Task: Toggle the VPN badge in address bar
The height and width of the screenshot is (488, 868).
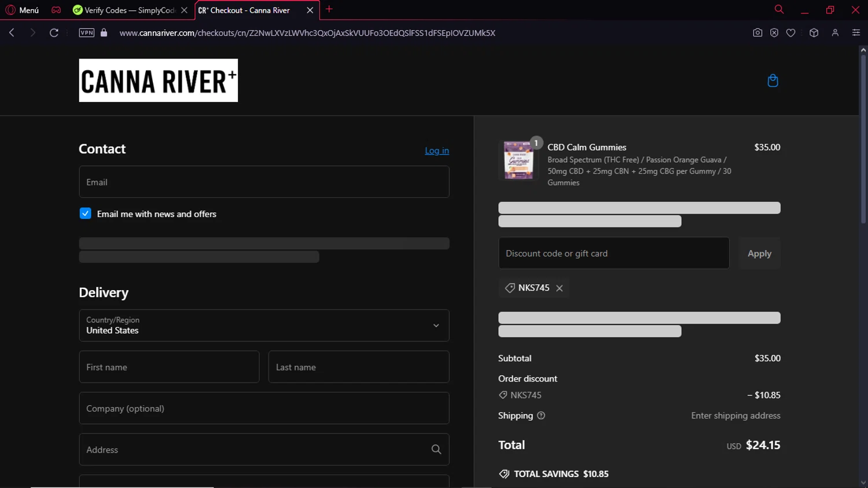Action: point(87,33)
